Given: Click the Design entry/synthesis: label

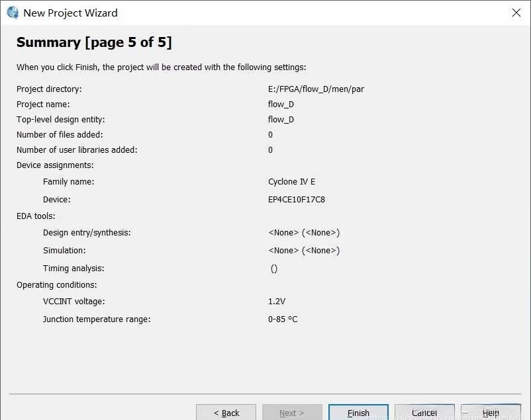Looking at the screenshot, I should 87,233.
